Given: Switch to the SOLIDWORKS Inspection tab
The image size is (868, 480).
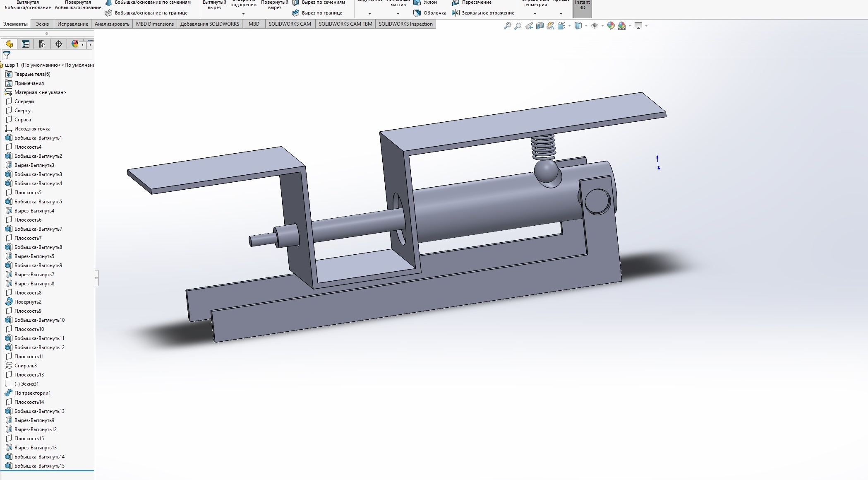Looking at the screenshot, I should tap(406, 24).
